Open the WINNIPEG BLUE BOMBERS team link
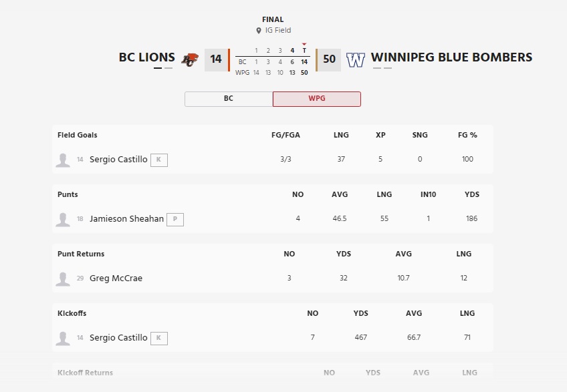 tap(451, 57)
